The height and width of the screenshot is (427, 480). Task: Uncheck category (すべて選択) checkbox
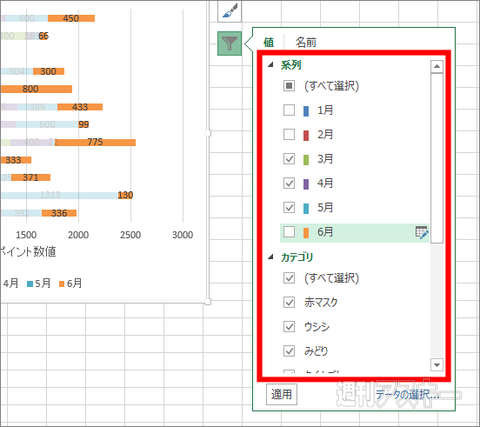click(289, 278)
